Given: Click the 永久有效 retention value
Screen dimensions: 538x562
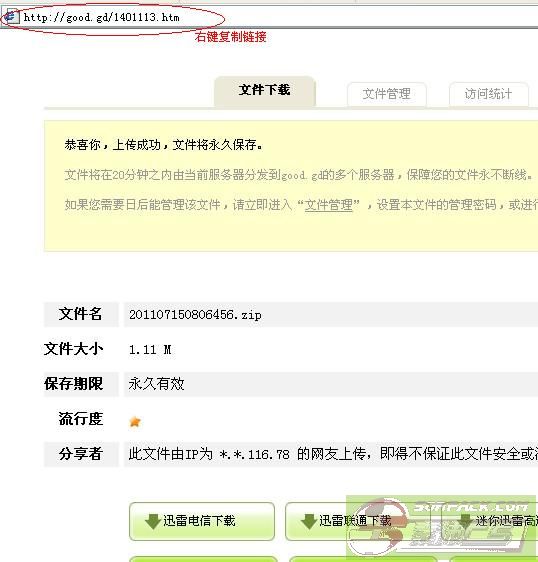Looking at the screenshot, I should pos(156,384).
